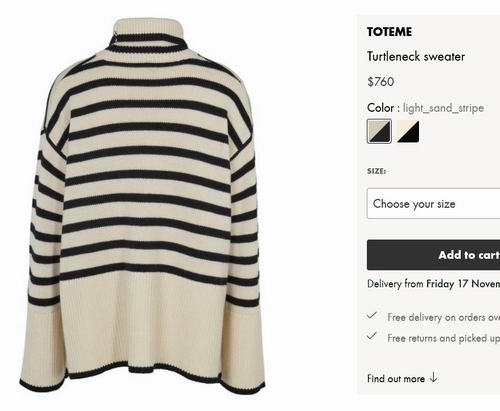Click the checkmark beside Free delivery
The width and height of the screenshot is (500, 411).
pyautogui.click(x=372, y=315)
